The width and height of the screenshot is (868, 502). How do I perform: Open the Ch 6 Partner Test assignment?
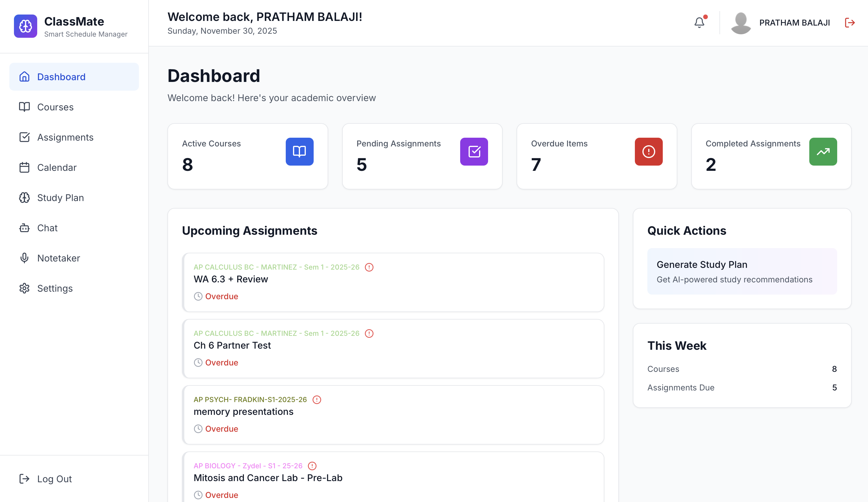pyautogui.click(x=393, y=348)
